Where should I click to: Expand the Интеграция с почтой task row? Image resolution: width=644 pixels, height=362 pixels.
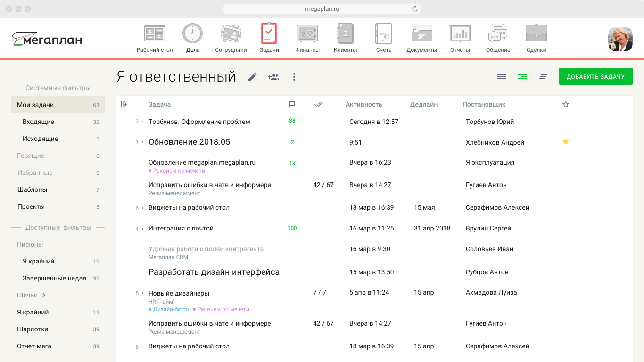tap(142, 228)
